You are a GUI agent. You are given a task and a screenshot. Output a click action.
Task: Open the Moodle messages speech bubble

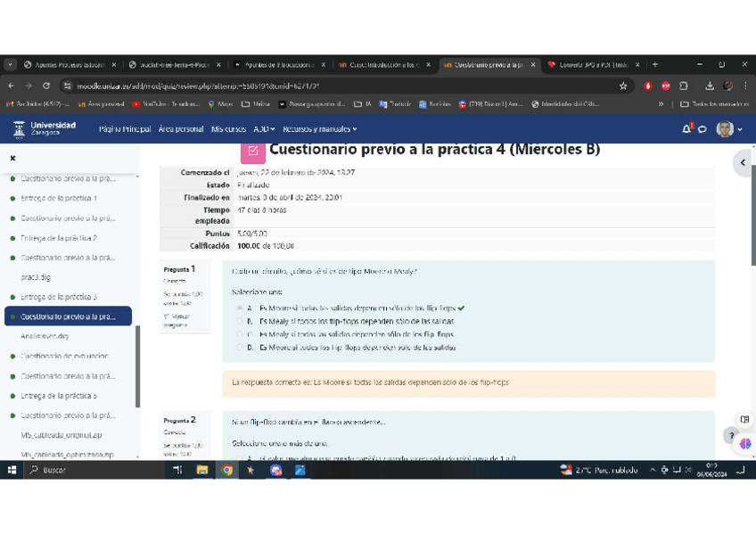(x=703, y=129)
